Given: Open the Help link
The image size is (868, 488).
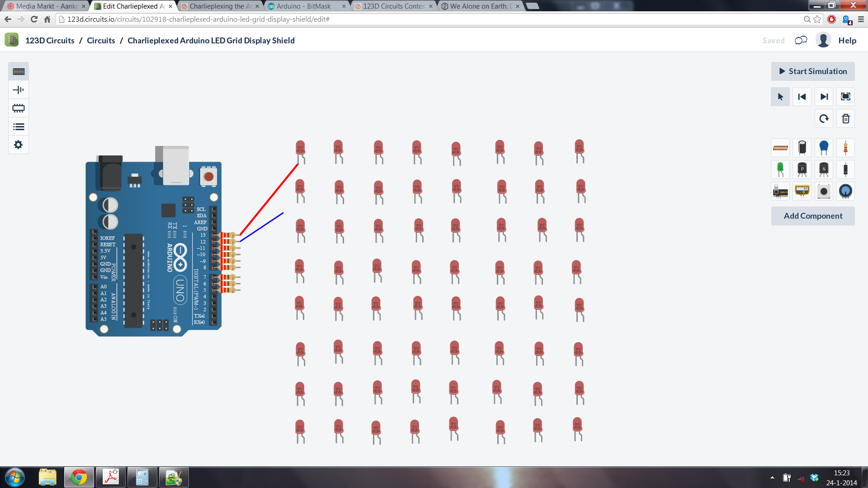Looking at the screenshot, I should pos(847,40).
